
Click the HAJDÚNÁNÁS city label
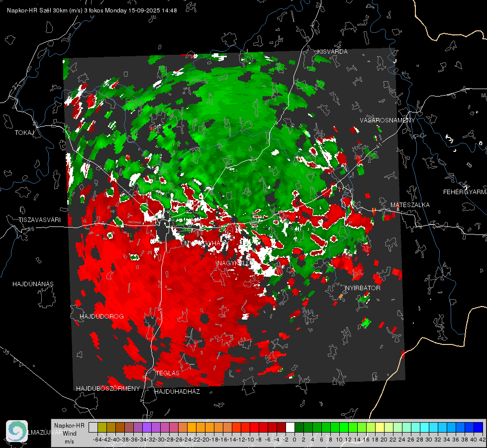point(33,284)
